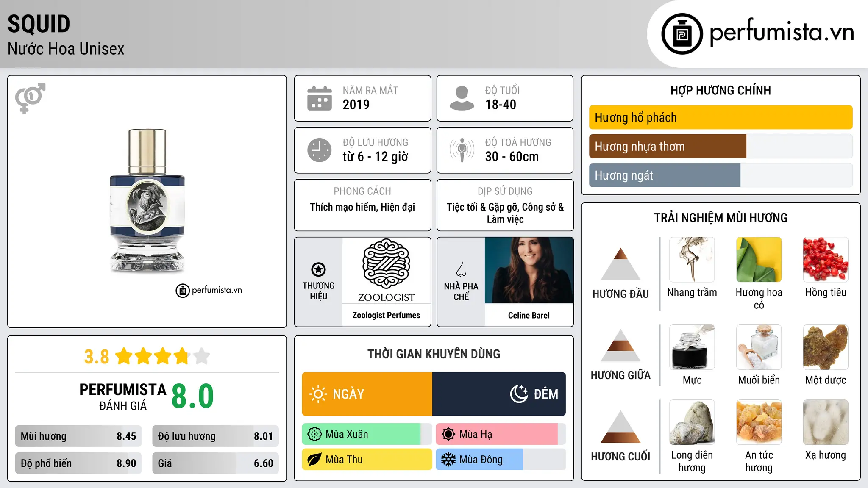This screenshot has height=488, width=868.
Task: Click the green Perfumista score 8.0
Action: point(192,396)
